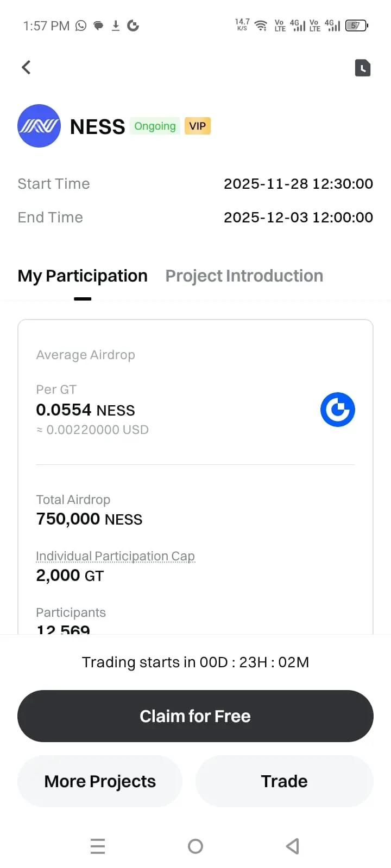Viewport: 391px width, 868px height.
Task: Open More Projects
Action: 100,781
